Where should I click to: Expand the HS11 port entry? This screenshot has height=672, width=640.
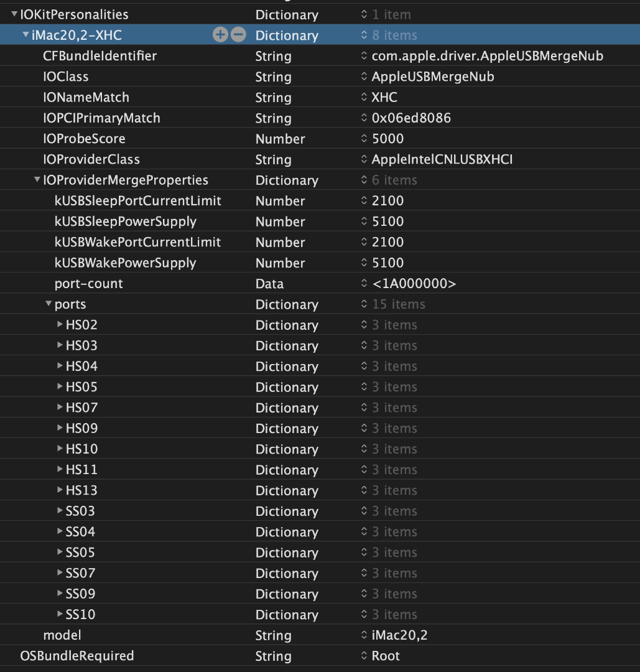click(x=60, y=469)
